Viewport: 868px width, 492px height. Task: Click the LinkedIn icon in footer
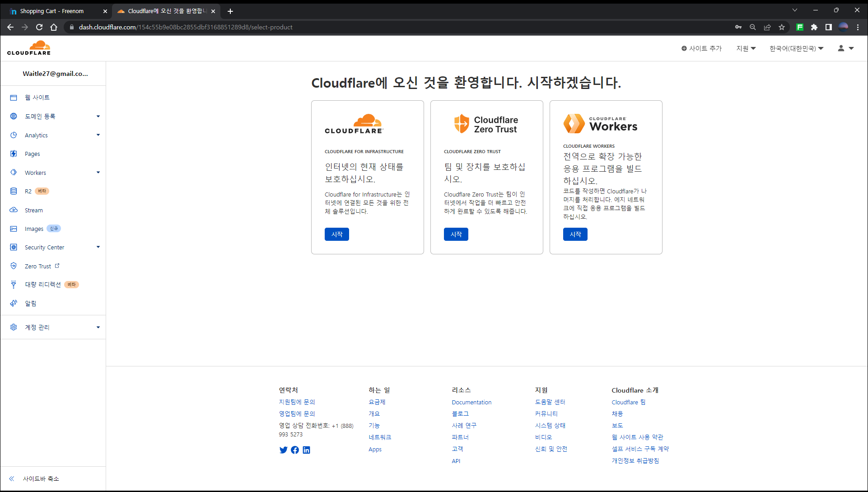306,450
